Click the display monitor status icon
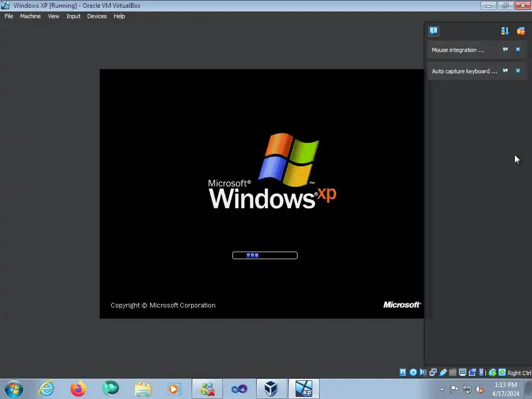This screenshot has width=532, height=399. click(x=462, y=373)
